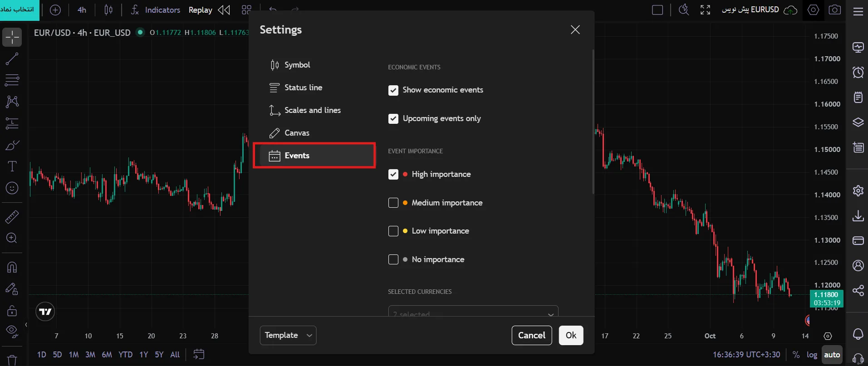Enable No importance events

[x=393, y=259]
